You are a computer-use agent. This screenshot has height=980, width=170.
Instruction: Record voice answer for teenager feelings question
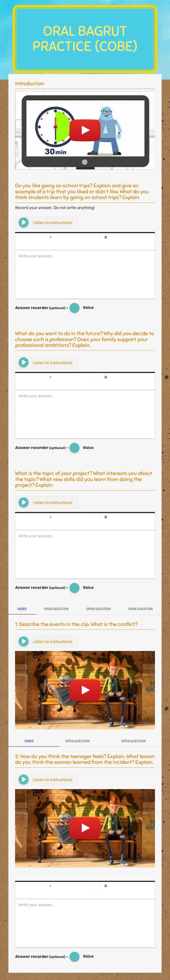(75, 956)
